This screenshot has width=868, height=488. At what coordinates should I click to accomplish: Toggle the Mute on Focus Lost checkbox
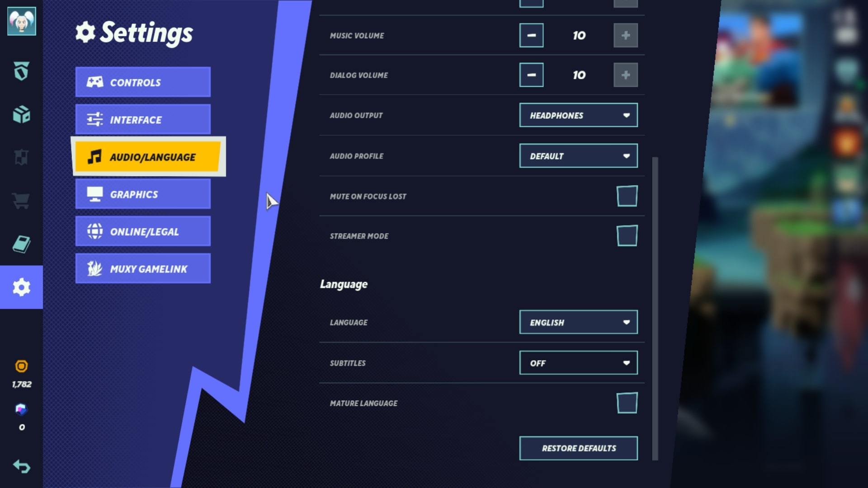click(626, 196)
